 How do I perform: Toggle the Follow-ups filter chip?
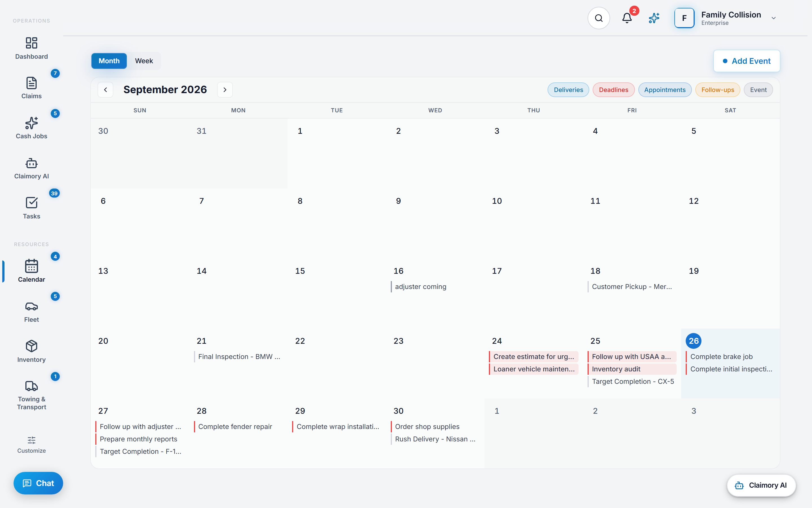pos(717,90)
